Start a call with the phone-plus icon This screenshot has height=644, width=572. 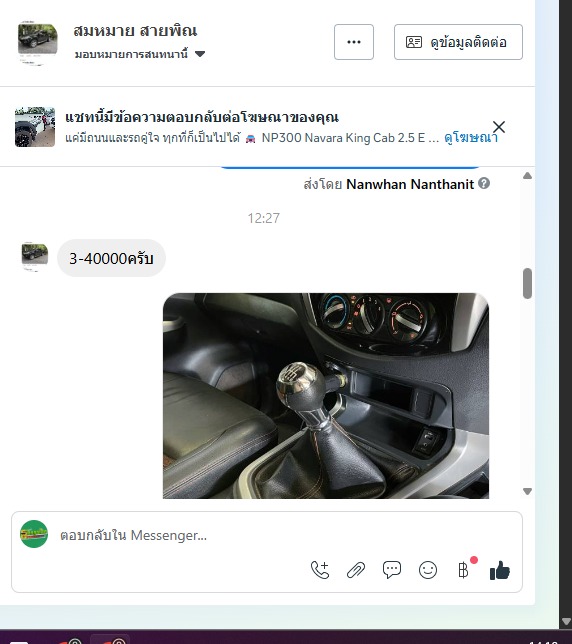point(320,570)
